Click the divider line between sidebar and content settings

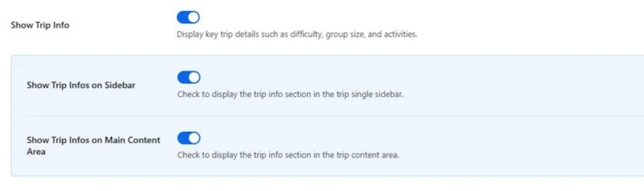coord(335,116)
